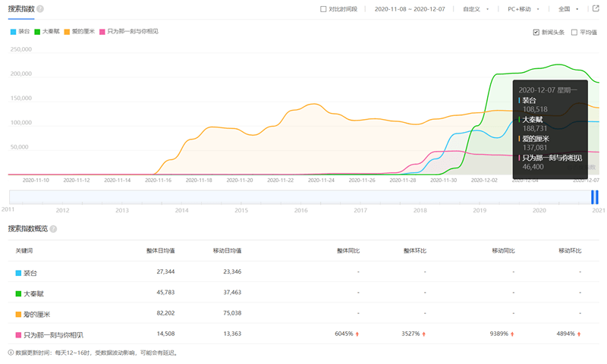Click the info icon before 数据更新时间 note
The height and width of the screenshot is (364, 607).
tap(11, 353)
